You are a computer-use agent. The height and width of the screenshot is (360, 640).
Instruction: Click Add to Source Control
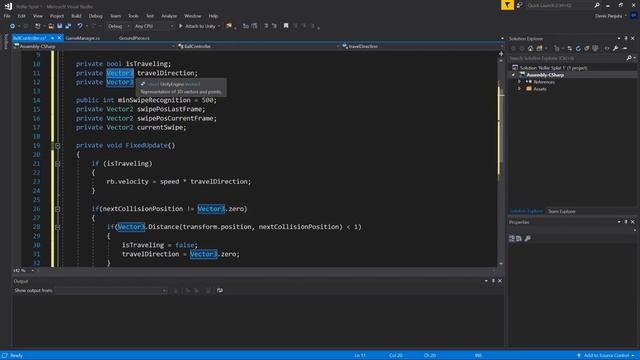point(606,356)
